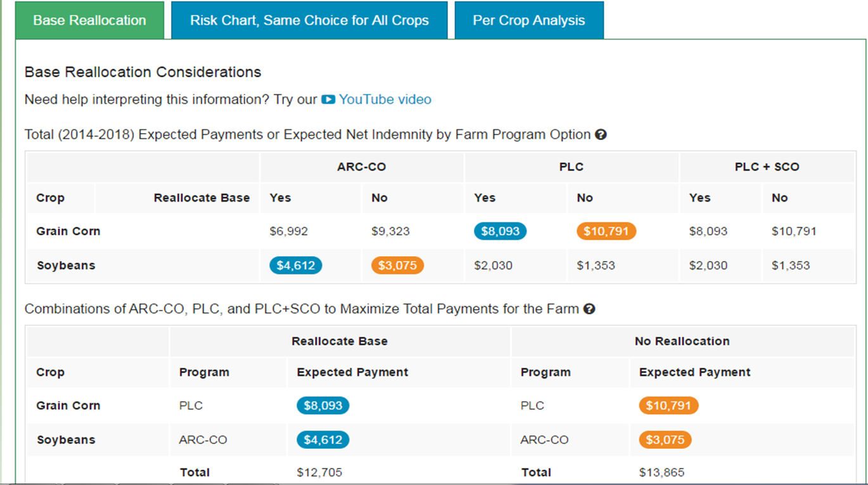Click blue $8,093 badge in top table's PLC column
Image resolution: width=868 pixels, height=485 pixels.
(x=500, y=231)
